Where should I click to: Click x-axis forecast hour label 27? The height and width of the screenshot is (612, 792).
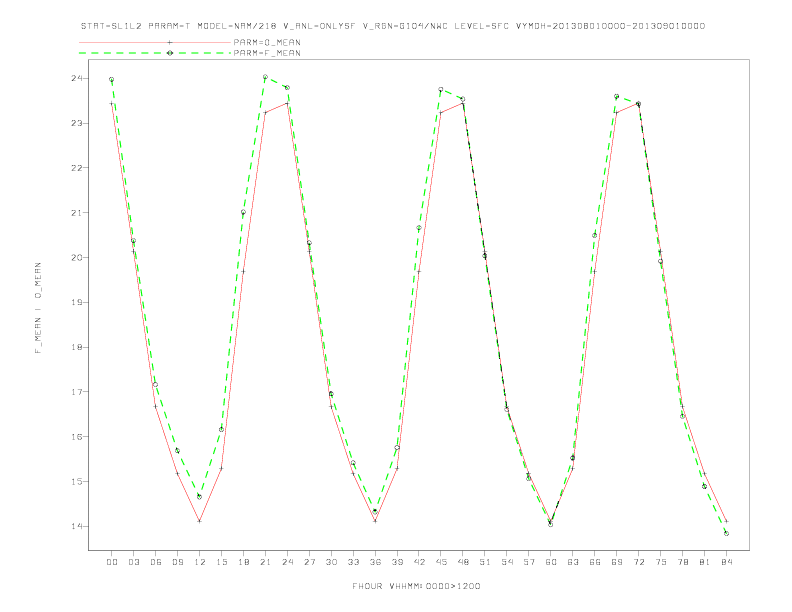[x=310, y=562]
